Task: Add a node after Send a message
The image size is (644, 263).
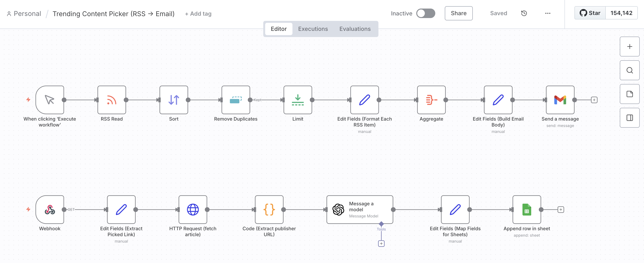Action: [x=594, y=100]
